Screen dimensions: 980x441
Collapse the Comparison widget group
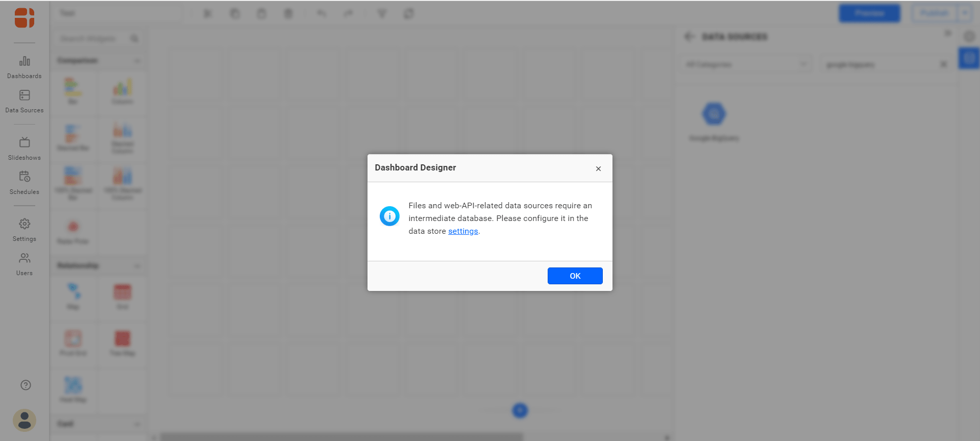137,61
